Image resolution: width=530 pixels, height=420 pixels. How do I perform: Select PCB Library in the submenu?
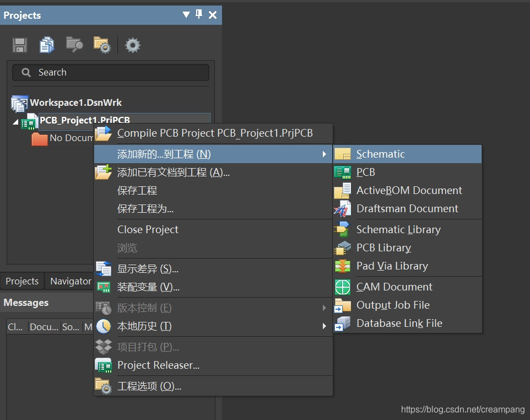click(407, 248)
